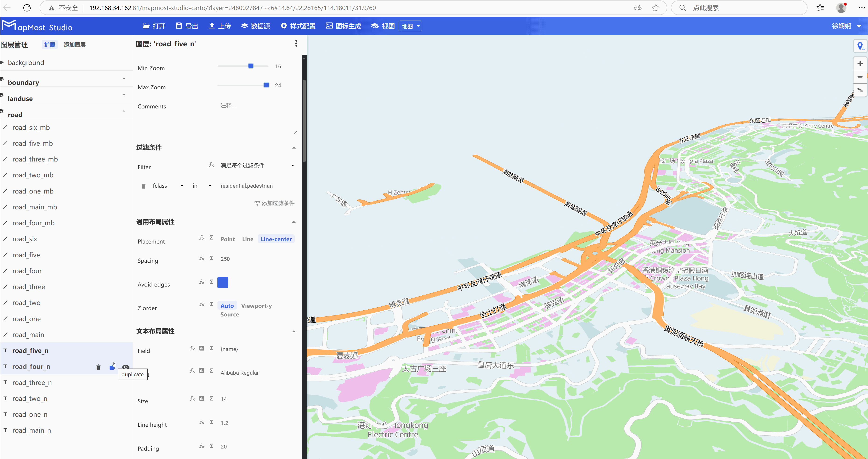Switch Placement to Line mode
This screenshot has height=459, width=868.
(248, 239)
